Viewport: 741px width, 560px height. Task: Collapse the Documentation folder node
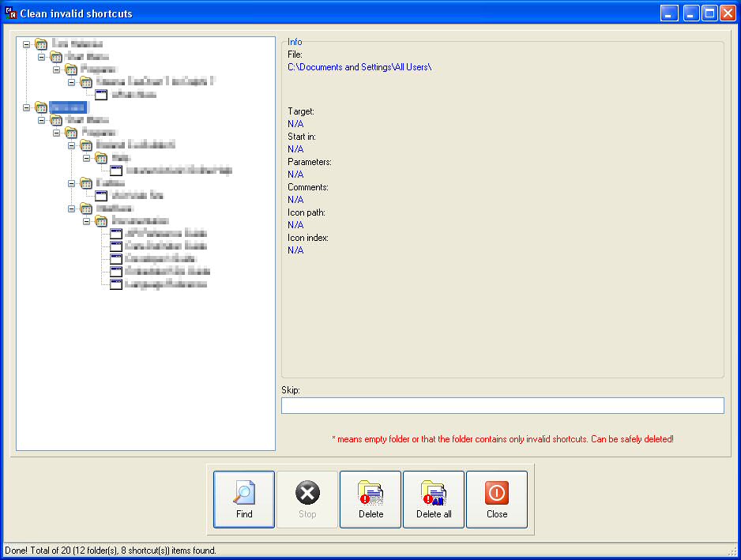coord(87,221)
